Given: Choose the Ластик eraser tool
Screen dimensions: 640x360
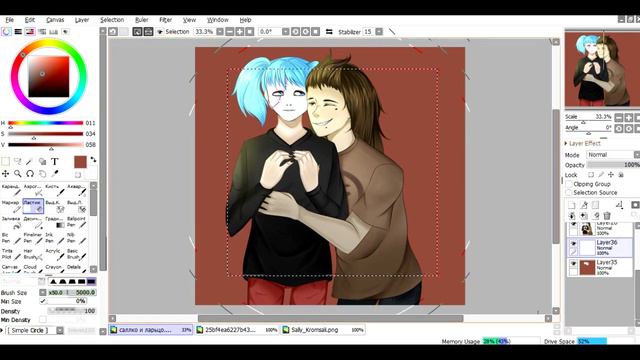Looking at the screenshot, I should (33, 206).
